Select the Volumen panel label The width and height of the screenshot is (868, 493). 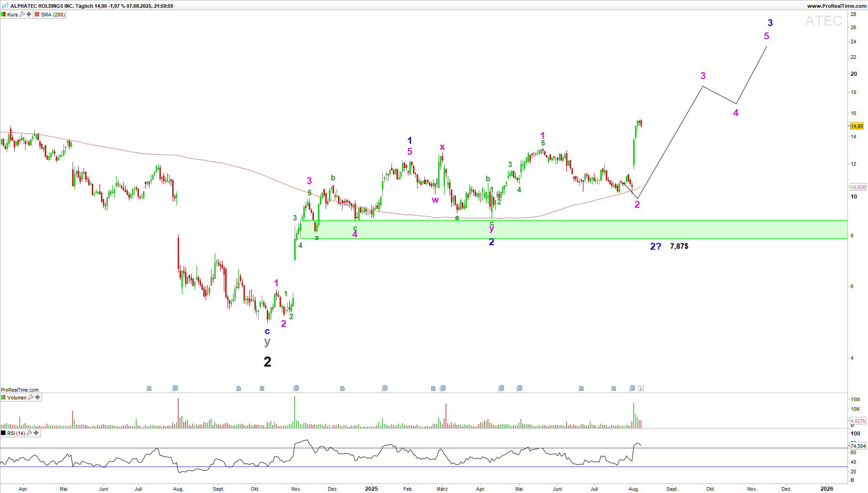(17, 398)
